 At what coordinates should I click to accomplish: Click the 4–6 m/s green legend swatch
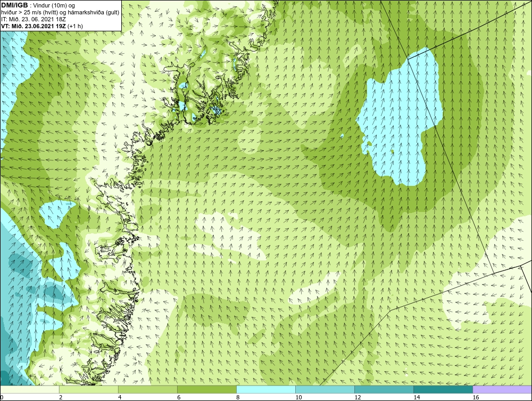coord(147,389)
